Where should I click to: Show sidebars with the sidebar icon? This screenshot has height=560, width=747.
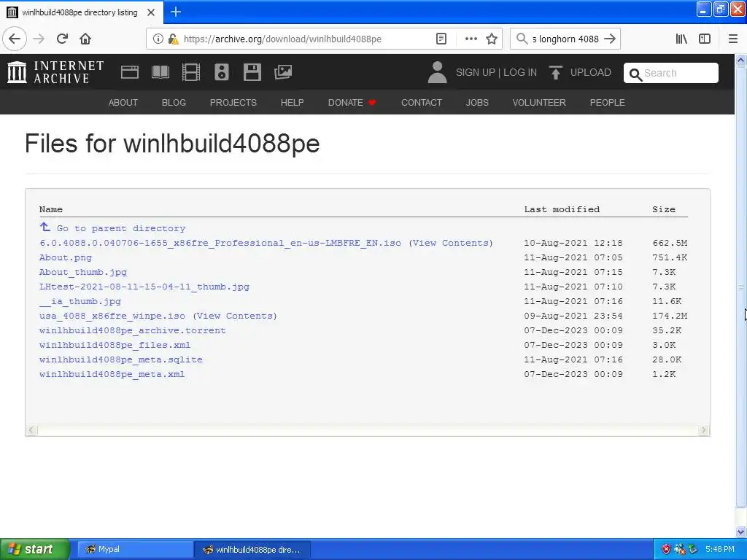pos(705,39)
